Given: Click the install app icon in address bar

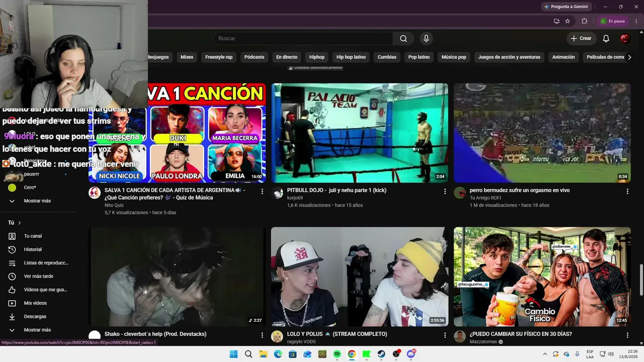Looking at the screenshot, I should [x=556, y=21].
